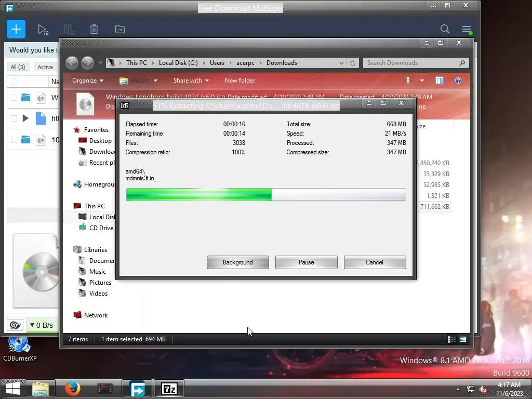Viewport: 532px width, 399px height.
Task: Open Free Download Manager taskbar icon
Action: point(137,389)
